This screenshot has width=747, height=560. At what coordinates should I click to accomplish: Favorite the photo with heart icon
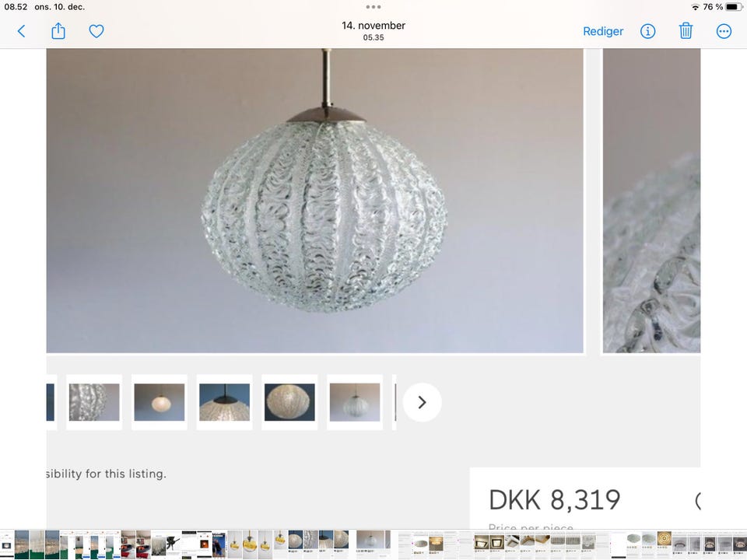pos(96,31)
